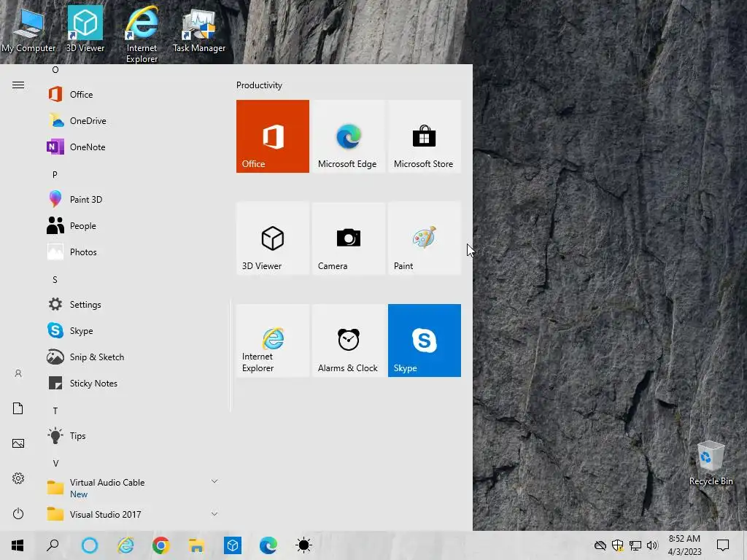Open the user account icon in Start sidebar

click(18, 374)
